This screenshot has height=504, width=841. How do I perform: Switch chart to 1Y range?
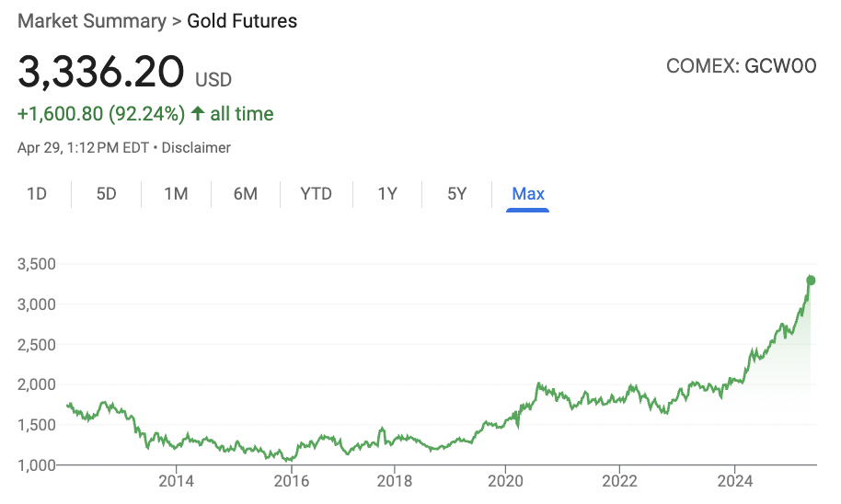387,193
